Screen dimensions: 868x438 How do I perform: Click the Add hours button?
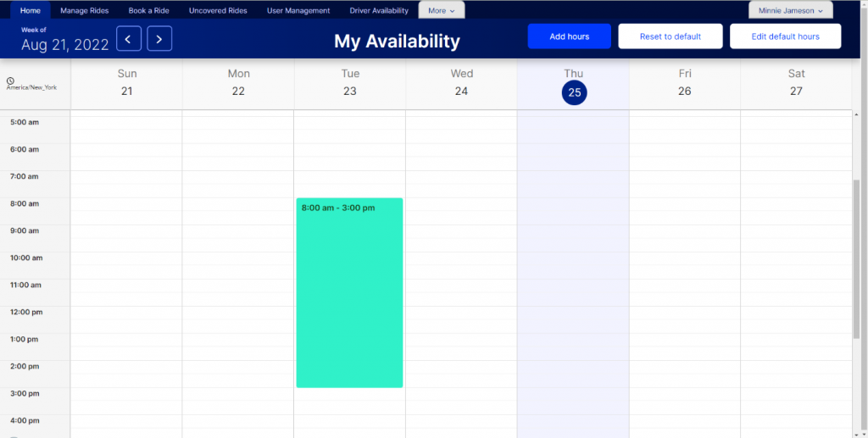tap(569, 36)
